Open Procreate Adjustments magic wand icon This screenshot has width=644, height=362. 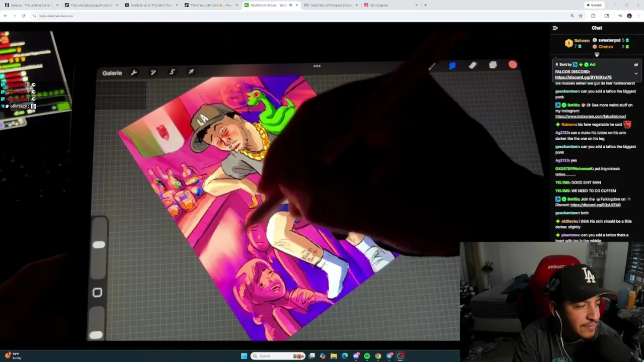pyautogui.click(x=153, y=72)
